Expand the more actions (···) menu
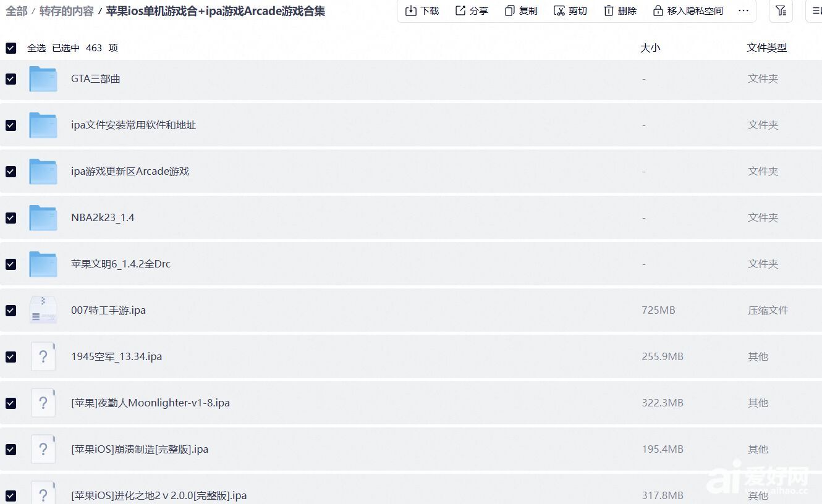The image size is (822, 504). click(x=744, y=10)
